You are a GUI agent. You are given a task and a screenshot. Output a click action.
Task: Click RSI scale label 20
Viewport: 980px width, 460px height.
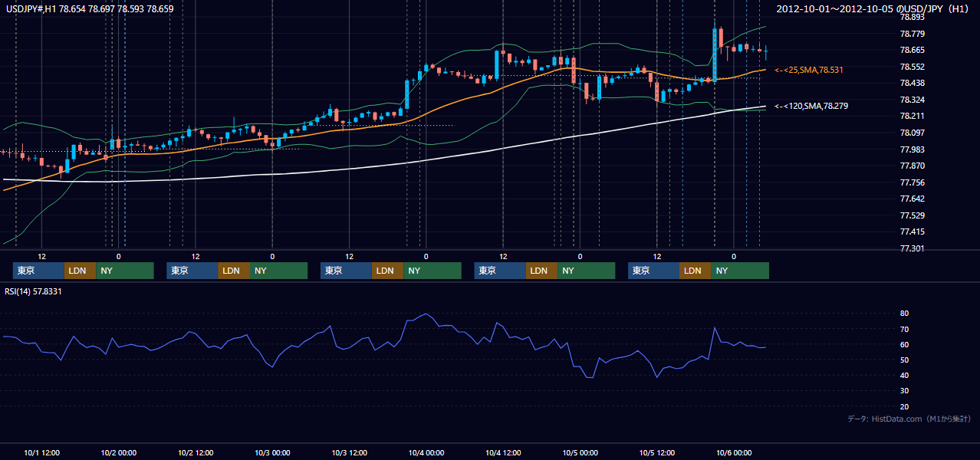[x=904, y=406]
